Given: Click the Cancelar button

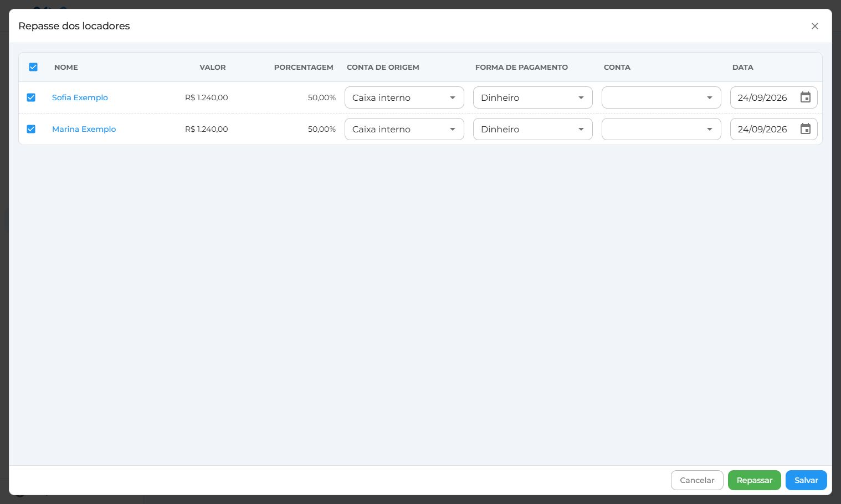Looking at the screenshot, I should click(697, 480).
